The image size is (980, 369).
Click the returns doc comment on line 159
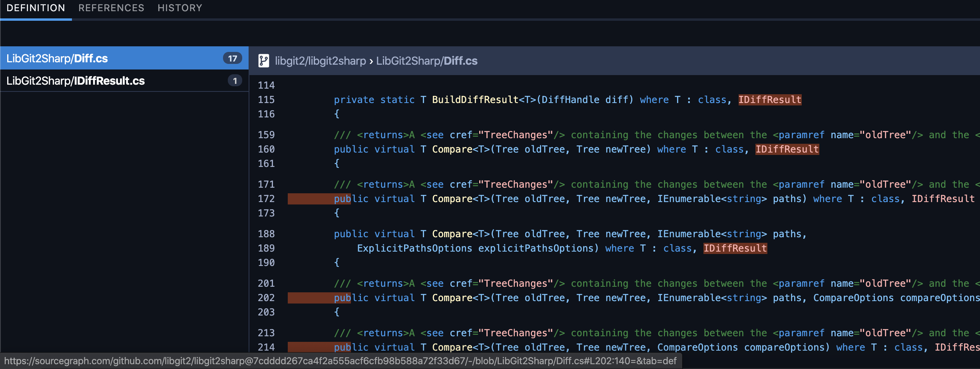pos(657,135)
